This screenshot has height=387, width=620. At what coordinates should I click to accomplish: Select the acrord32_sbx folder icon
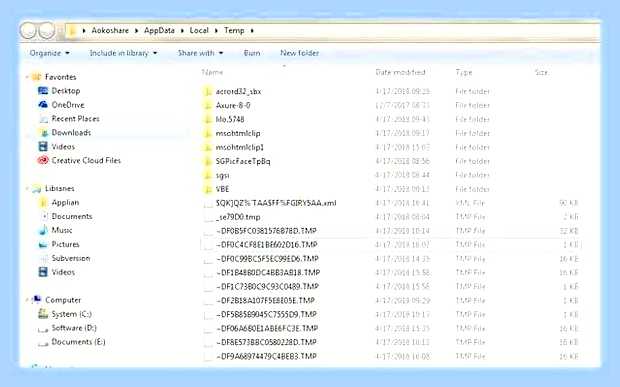pos(208,92)
